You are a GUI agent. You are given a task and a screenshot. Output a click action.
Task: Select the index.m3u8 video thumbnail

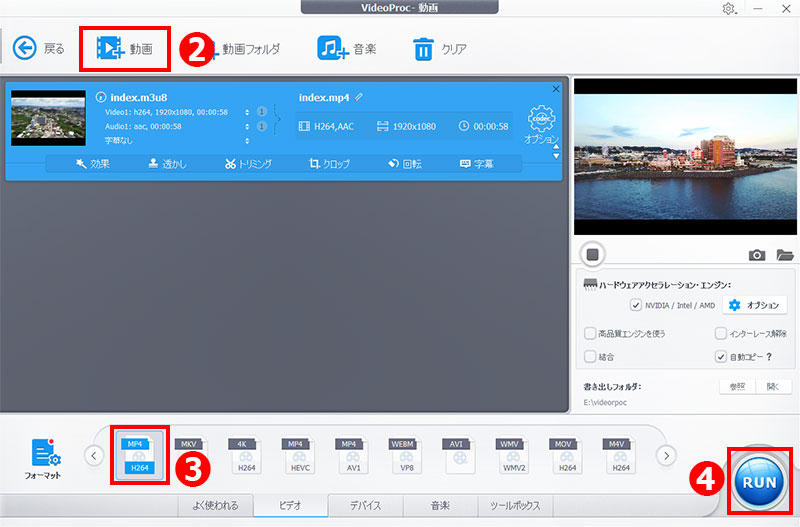(x=48, y=118)
